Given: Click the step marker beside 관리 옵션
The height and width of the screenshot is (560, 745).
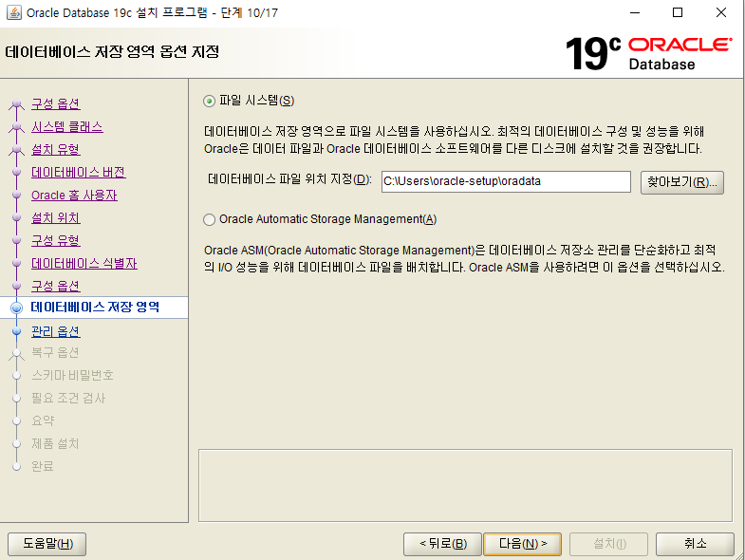Looking at the screenshot, I should pos(17,331).
